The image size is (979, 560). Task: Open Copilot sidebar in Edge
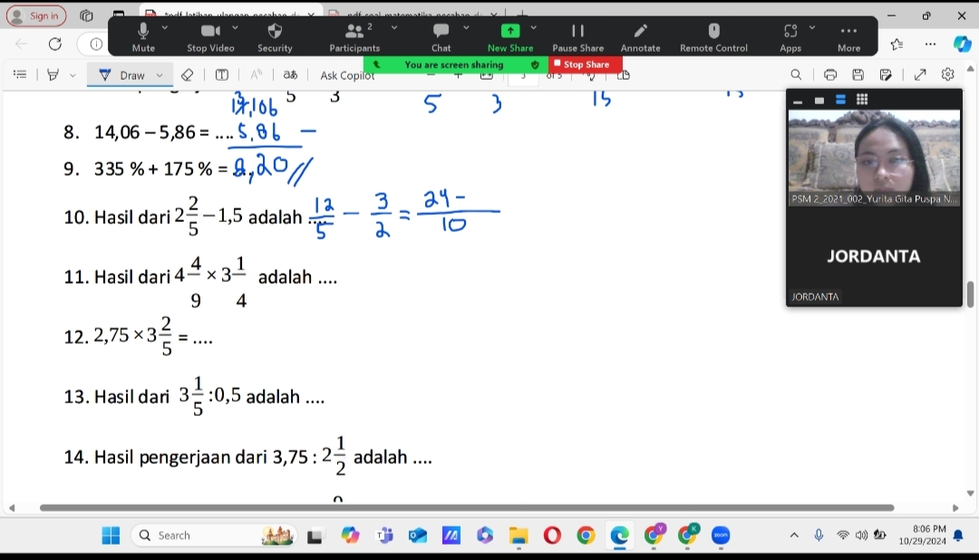pos(962,43)
